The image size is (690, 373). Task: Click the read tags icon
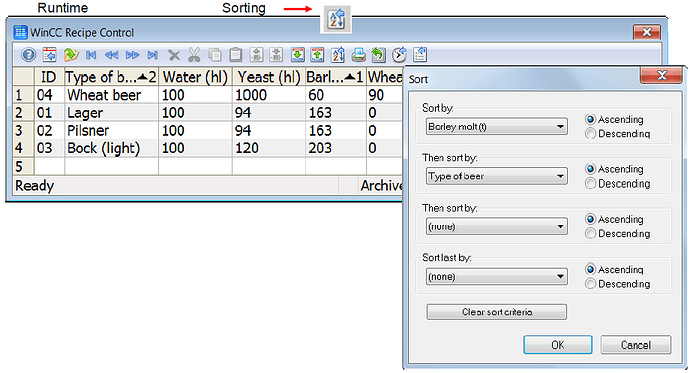click(x=256, y=55)
